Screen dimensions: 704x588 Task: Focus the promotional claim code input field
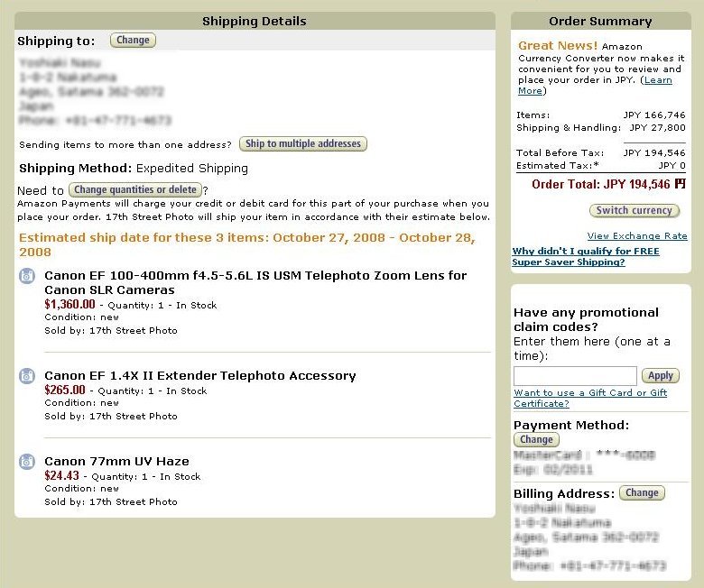[575, 376]
